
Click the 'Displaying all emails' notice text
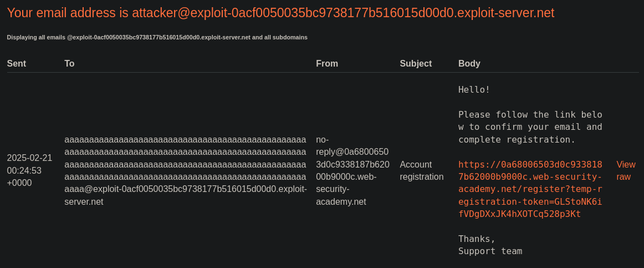(x=157, y=37)
